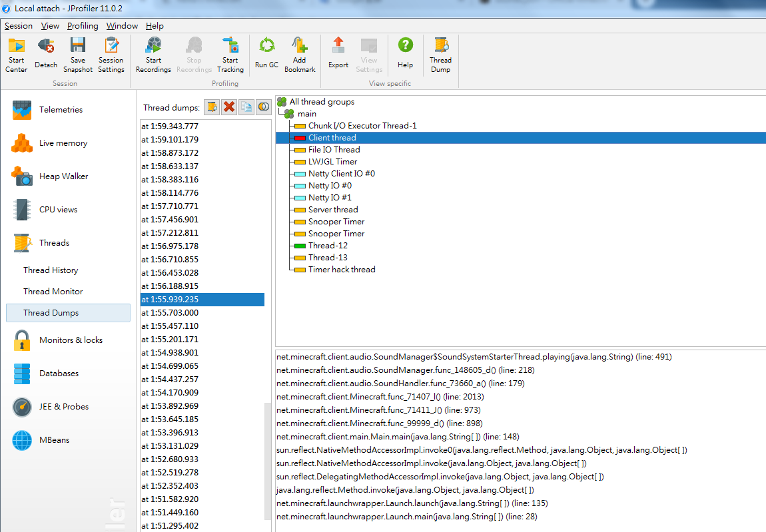Click Minecraft.func_71407_l stack frame line
The image size is (766, 532).
coord(380,397)
